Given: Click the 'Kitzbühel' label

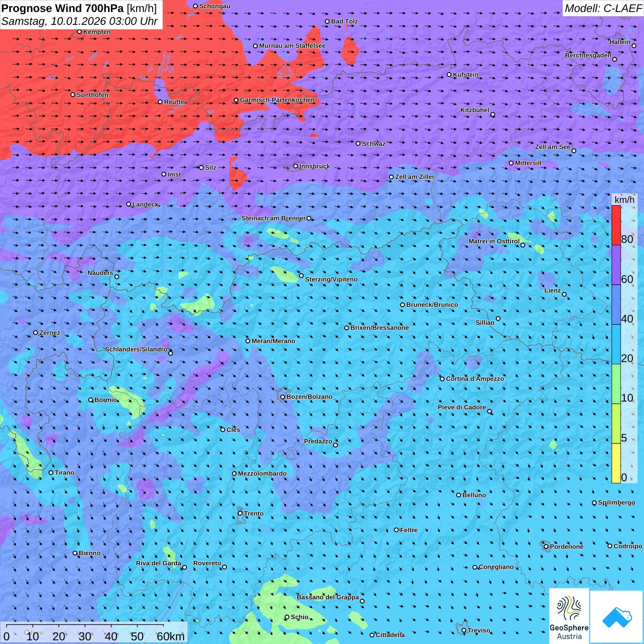Looking at the screenshot, I should [x=475, y=110].
